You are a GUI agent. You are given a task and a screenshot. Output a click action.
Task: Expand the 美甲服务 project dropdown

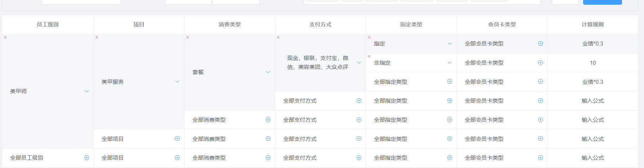(x=177, y=82)
